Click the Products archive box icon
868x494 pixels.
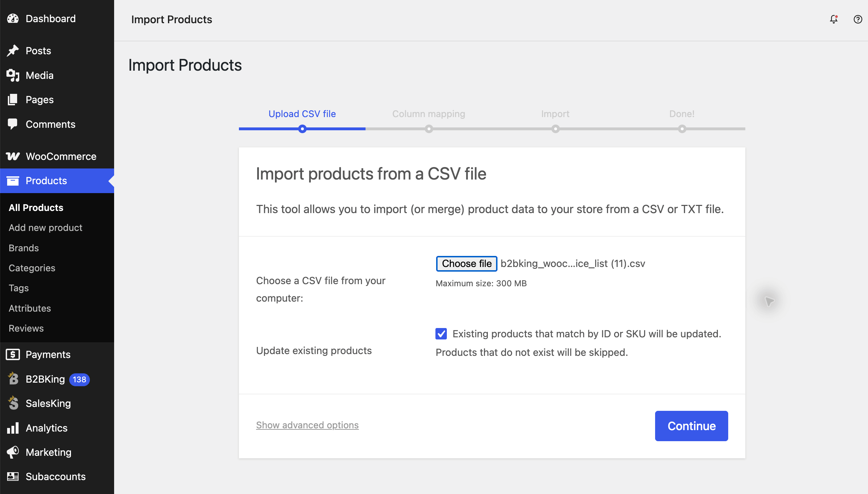click(13, 181)
